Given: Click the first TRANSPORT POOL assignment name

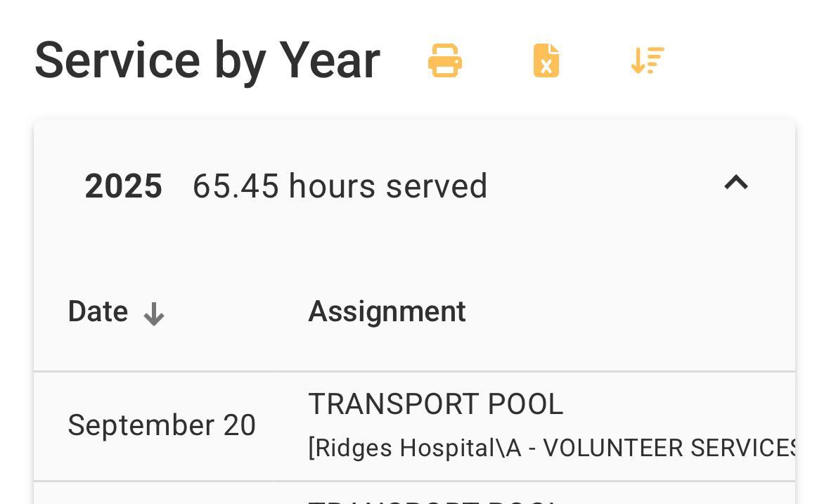Looking at the screenshot, I should pos(435,405).
